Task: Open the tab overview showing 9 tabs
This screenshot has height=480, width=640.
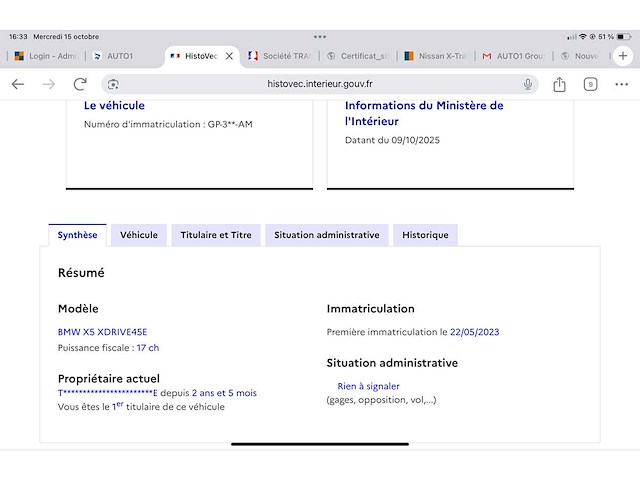Action: click(x=591, y=84)
